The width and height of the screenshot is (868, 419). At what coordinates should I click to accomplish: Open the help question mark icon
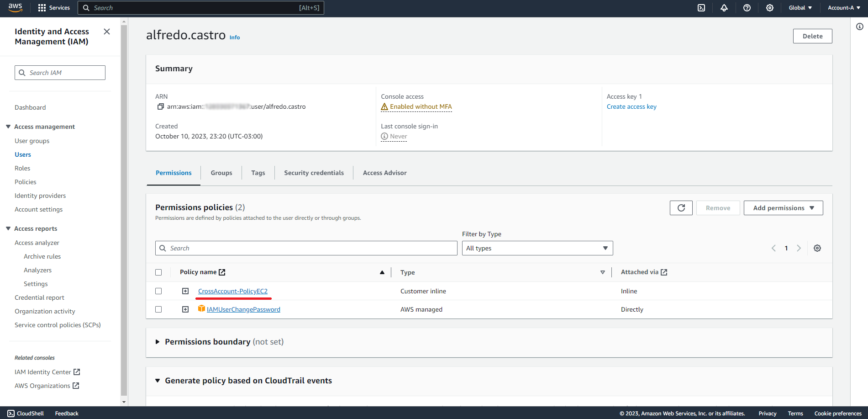pyautogui.click(x=747, y=8)
